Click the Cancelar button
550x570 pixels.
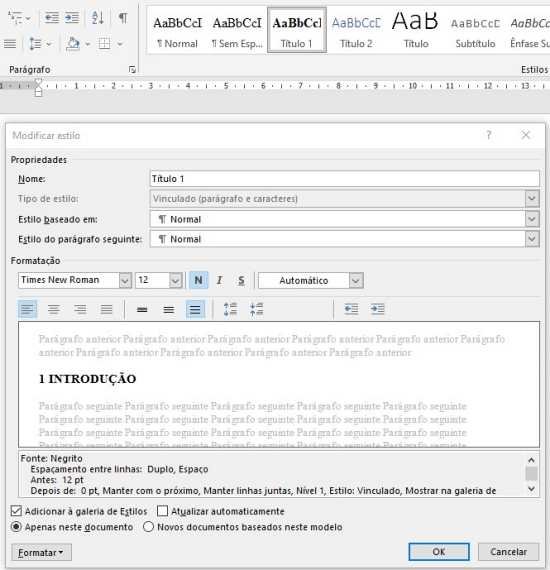point(508,551)
